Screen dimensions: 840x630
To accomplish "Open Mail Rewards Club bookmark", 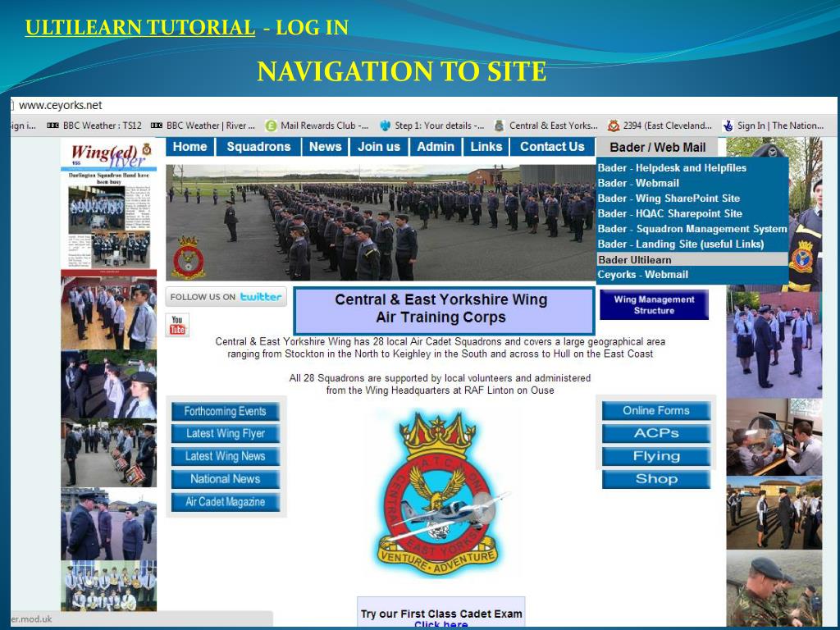I will pos(317,126).
